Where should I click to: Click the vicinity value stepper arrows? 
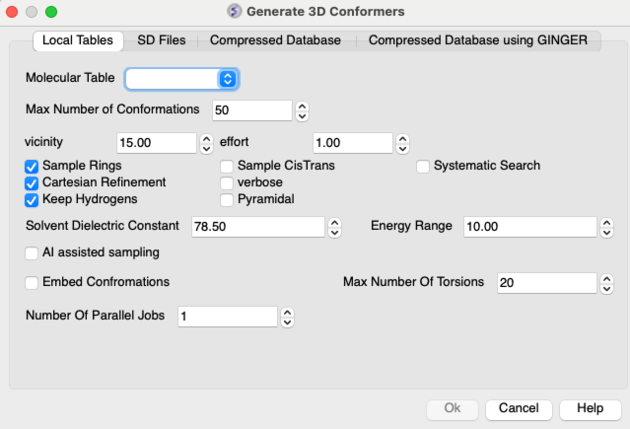207,143
